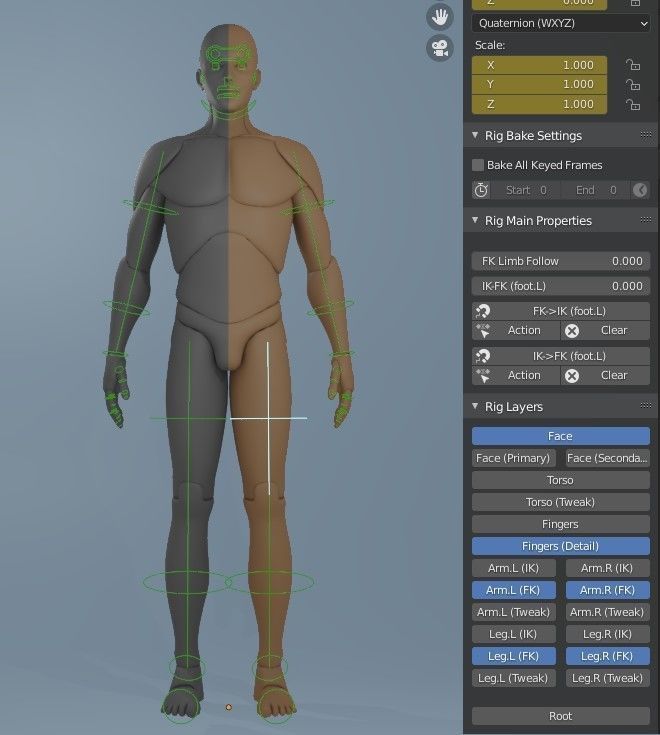Enable the Leg.R (IK) rig layer
This screenshot has width=660, height=735.
pyautogui.click(x=608, y=634)
